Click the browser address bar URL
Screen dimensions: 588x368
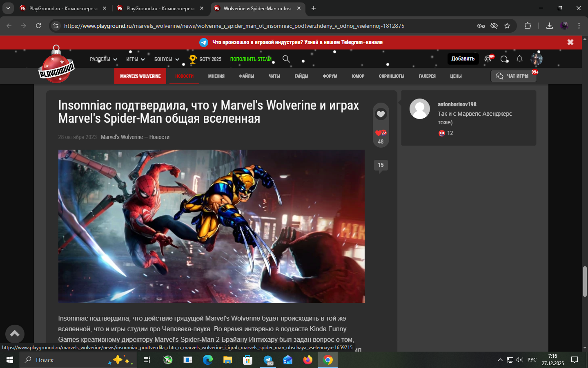coord(234,26)
